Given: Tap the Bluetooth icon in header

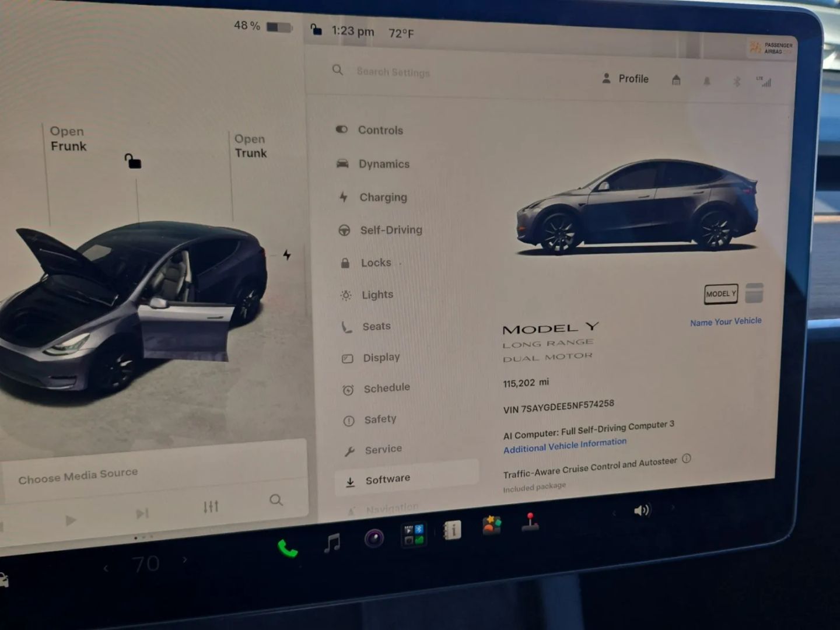Looking at the screenshot, I should point(737,82).
